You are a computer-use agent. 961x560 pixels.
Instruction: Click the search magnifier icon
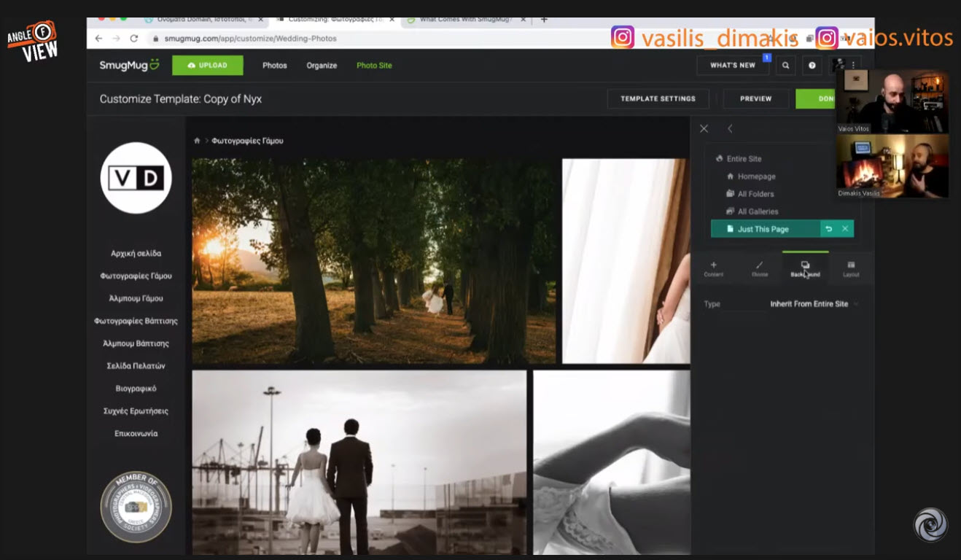click(785, 66)
